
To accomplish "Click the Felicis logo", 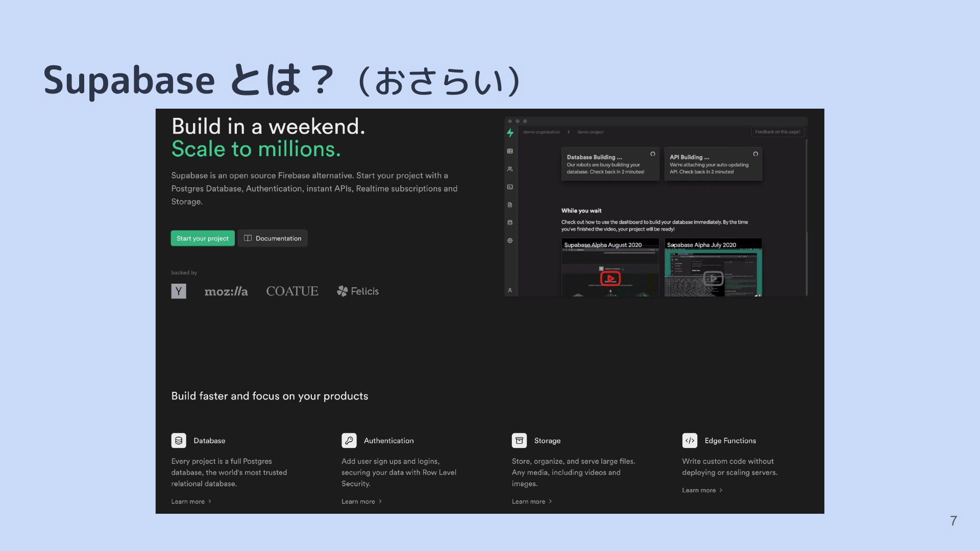I will coord(358,291).
